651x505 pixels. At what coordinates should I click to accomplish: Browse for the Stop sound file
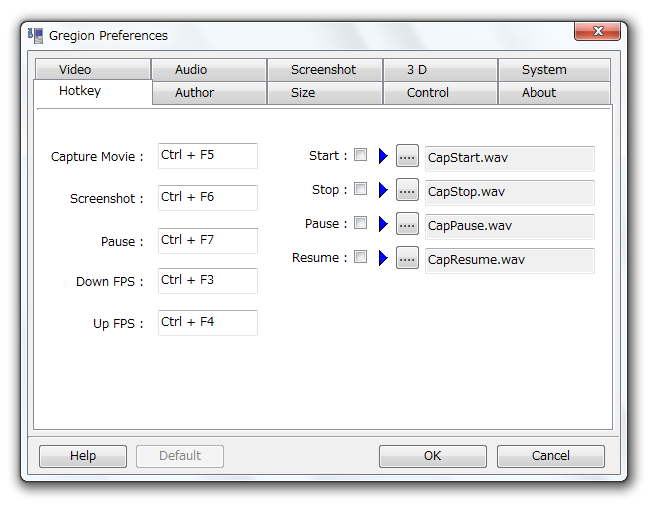pos(407,190)
